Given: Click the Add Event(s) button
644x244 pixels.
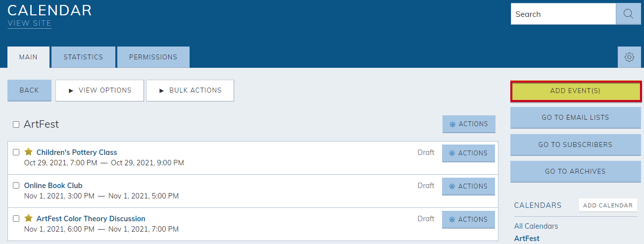Looking at the screenshot, I should [576, 91].
